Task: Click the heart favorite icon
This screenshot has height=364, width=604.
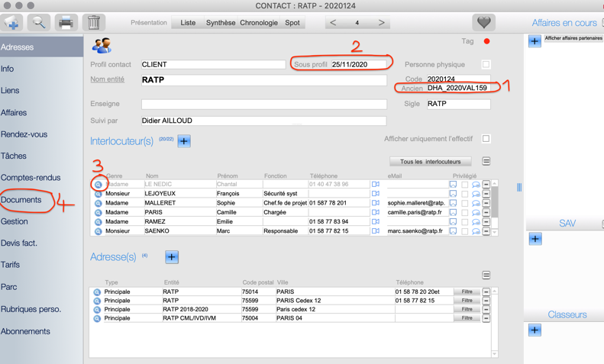Action: [x=483, y=23]
